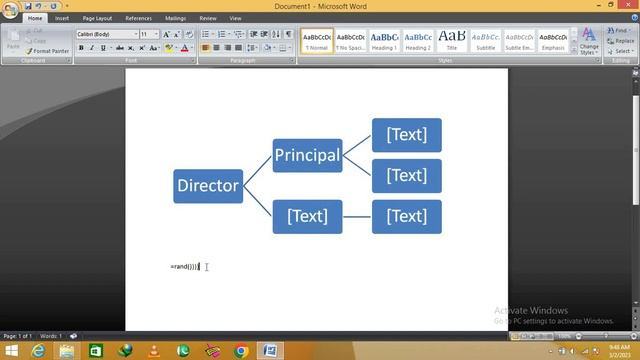Activate the Format Painter
The width and height of the screenshot is (640, 360).
(47, 51)
